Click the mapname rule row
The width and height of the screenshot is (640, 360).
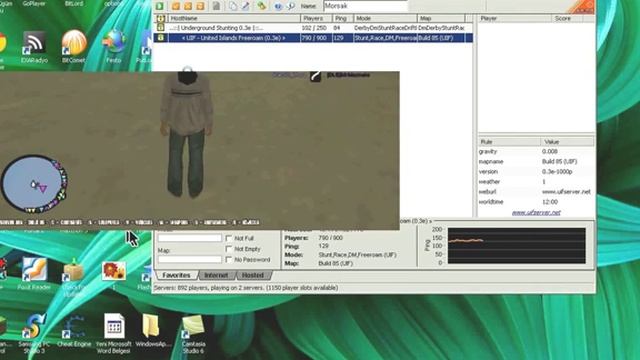coord(536,162)
